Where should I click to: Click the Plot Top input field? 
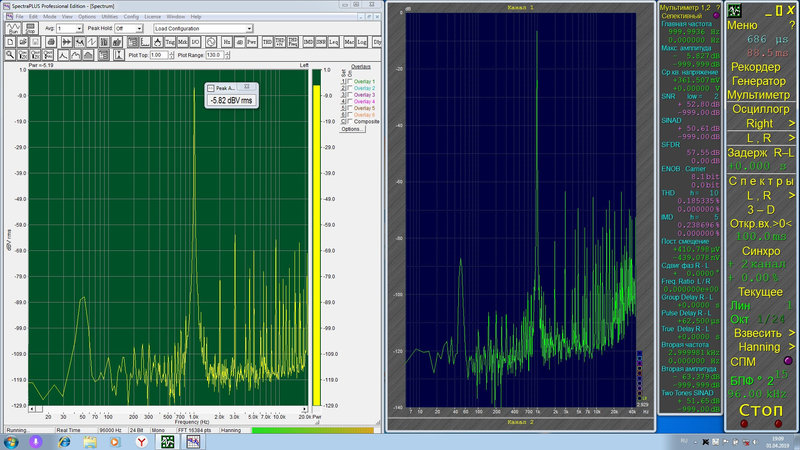[x=159, y=55]
